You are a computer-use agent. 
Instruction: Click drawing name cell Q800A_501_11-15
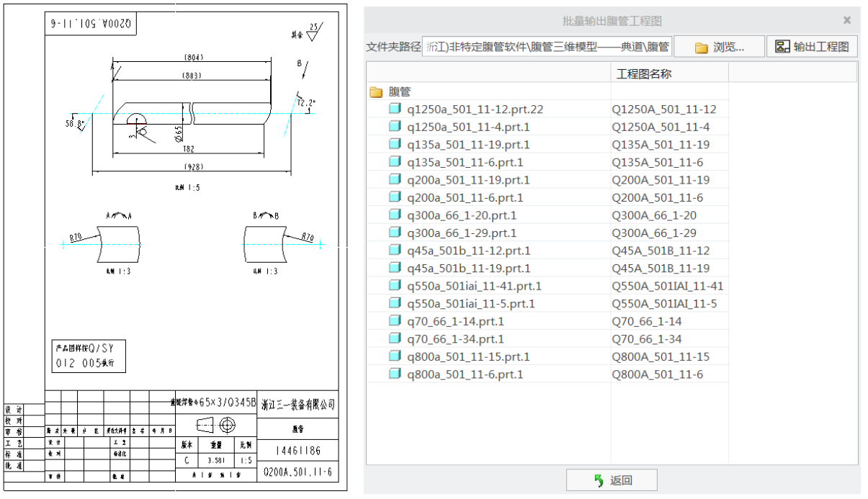coord(661,356)
